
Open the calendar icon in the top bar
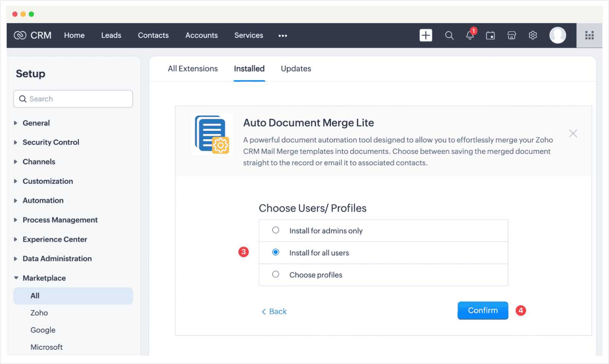point(490,35)
